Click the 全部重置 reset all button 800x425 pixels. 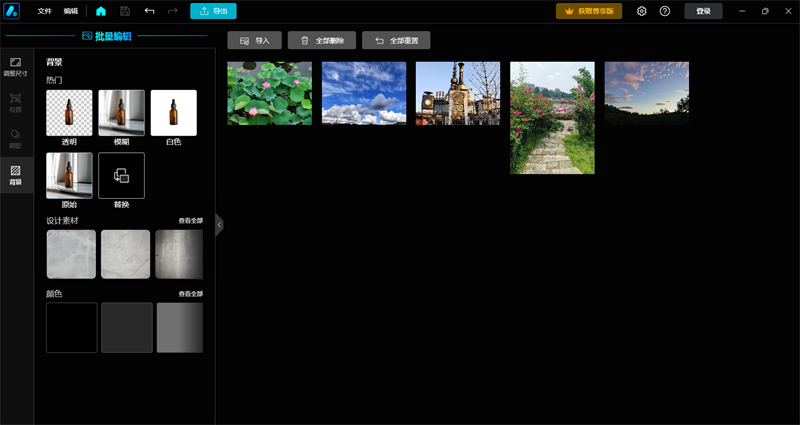click(x=396, y=40)
